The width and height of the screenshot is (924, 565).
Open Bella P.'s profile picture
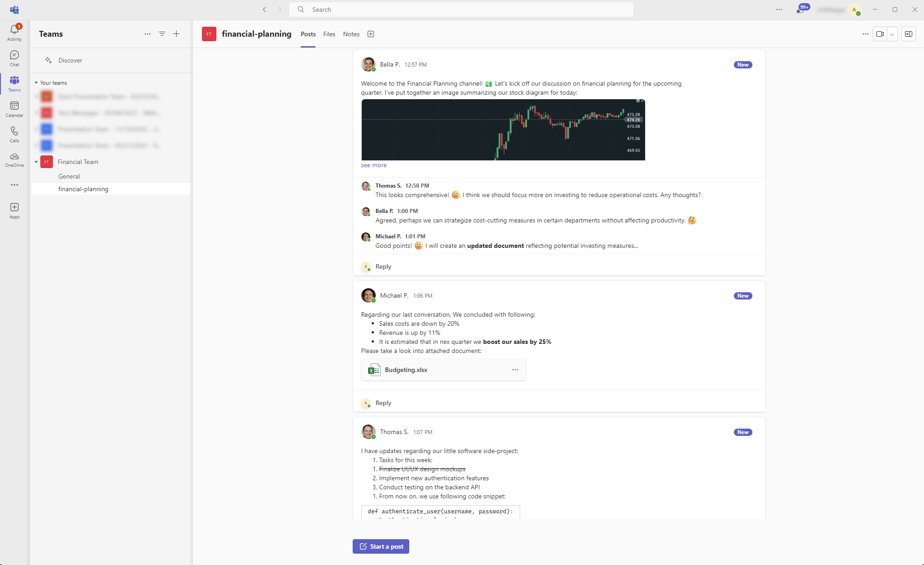(368, 64)
